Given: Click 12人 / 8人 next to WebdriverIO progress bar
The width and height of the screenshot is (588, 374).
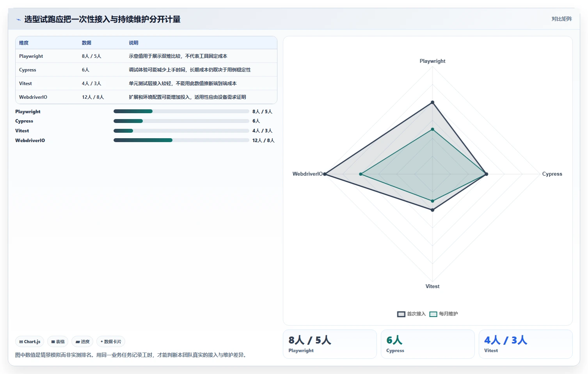Looking at the screenshot, I should pyautogui.click(x=263, y=141).
